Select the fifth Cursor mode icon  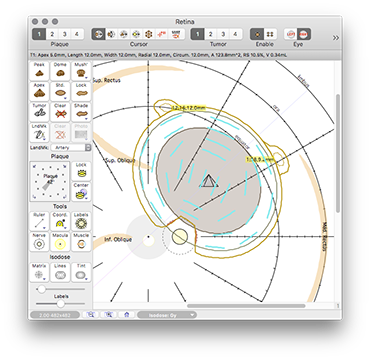(x=149, y=34)
